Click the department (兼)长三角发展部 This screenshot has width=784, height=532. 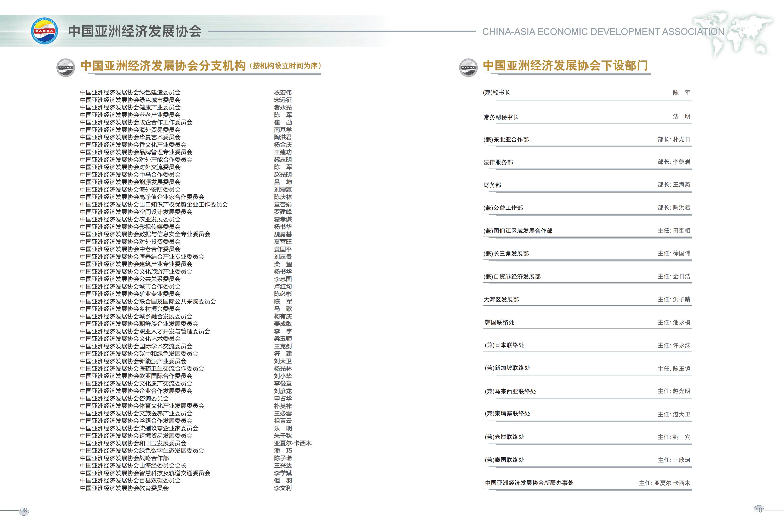click(x=506, y=253)
